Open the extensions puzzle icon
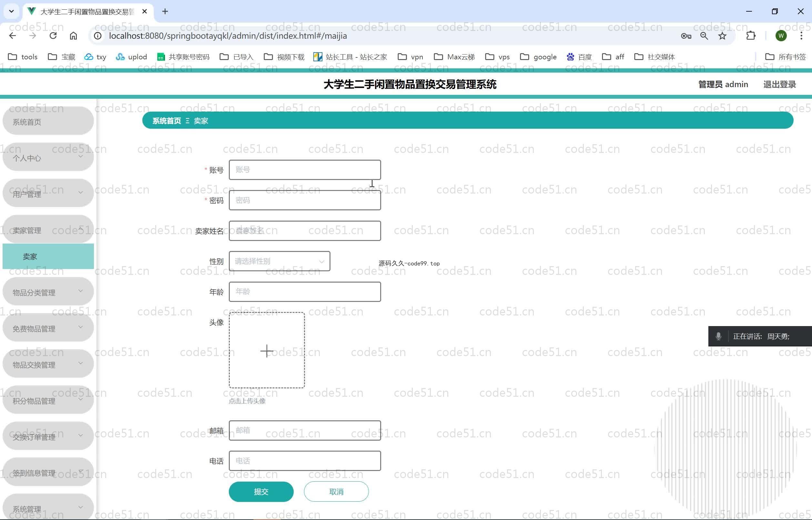Screen dimensions: 812x520 751,36
